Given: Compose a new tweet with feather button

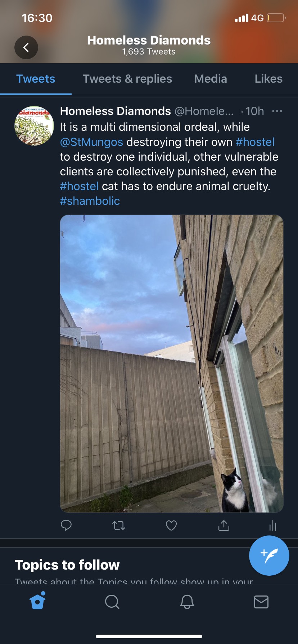Looking at the screenshot, I should (269, 556).
